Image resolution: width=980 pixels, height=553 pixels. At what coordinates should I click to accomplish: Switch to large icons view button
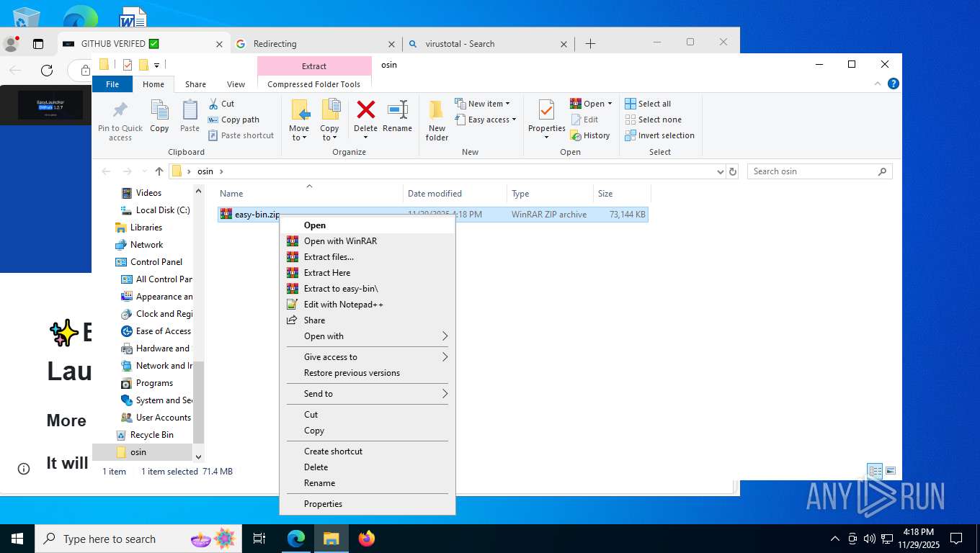point(891,471)
